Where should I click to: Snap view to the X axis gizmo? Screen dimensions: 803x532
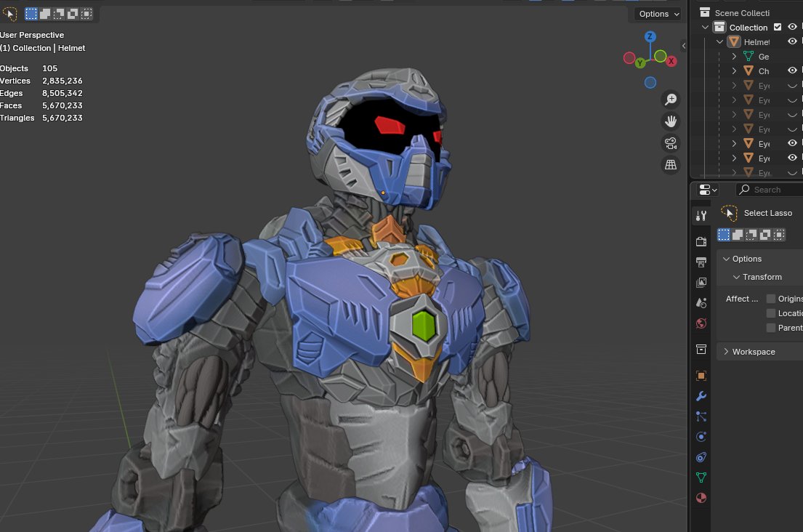[x=671, y=61]
